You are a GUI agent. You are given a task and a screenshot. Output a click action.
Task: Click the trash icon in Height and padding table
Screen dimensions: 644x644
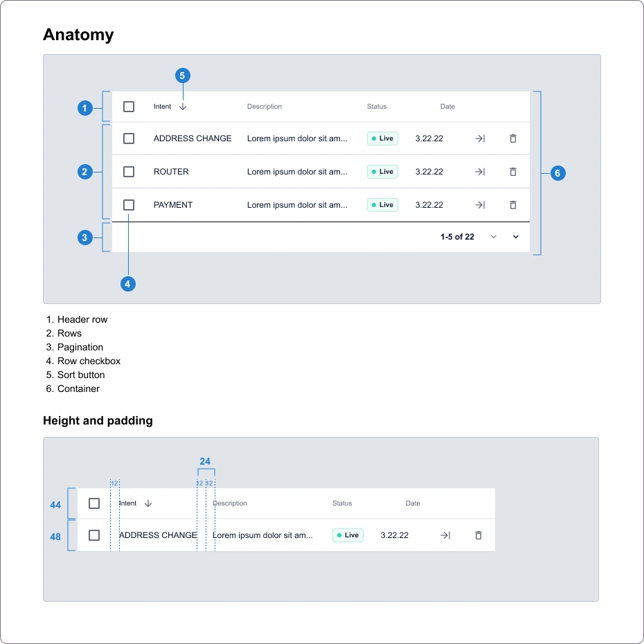tap(478, 535)
